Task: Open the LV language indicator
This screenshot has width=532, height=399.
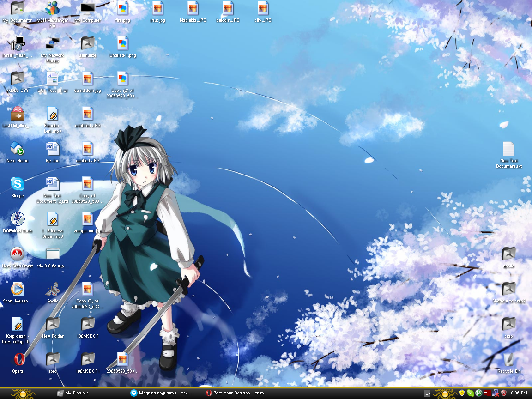Action: point(428,393)
